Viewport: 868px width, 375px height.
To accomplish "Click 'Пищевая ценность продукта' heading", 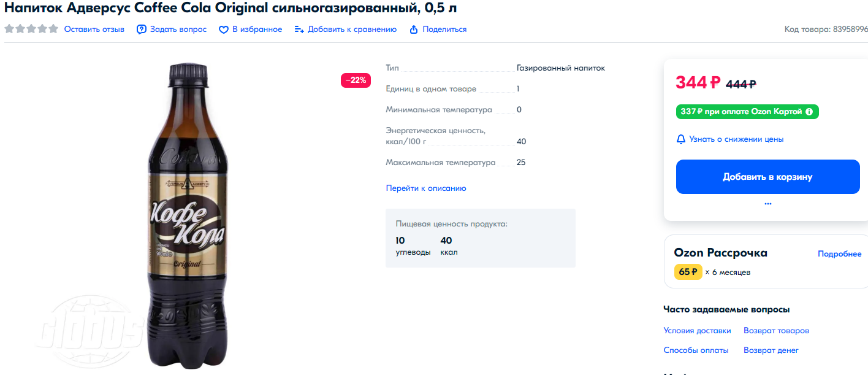I will tap(452, 224).
